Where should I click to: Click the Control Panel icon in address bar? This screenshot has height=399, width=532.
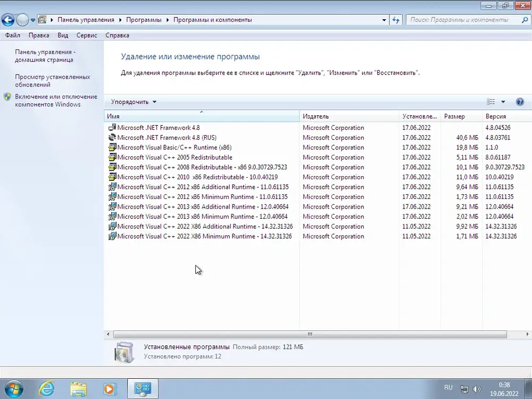pyautogui.click(x=42, y=20)
